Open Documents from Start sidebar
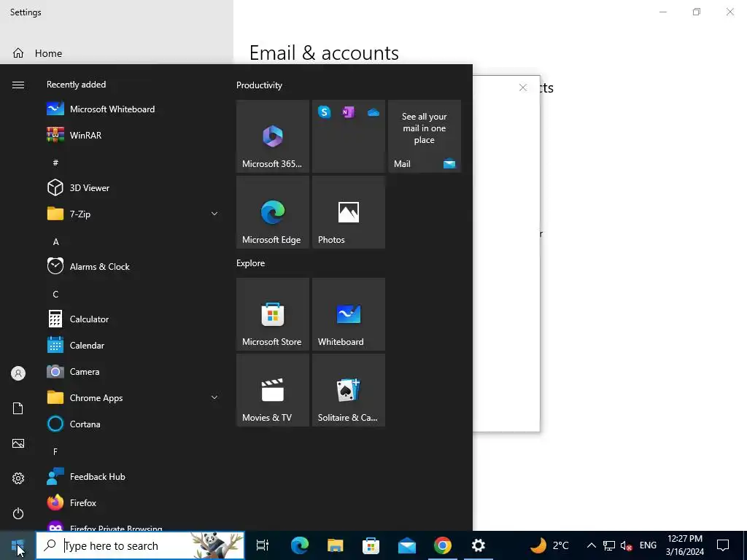Image resolution: width=747 pixels, height=560 pixels. coord(18,408)
